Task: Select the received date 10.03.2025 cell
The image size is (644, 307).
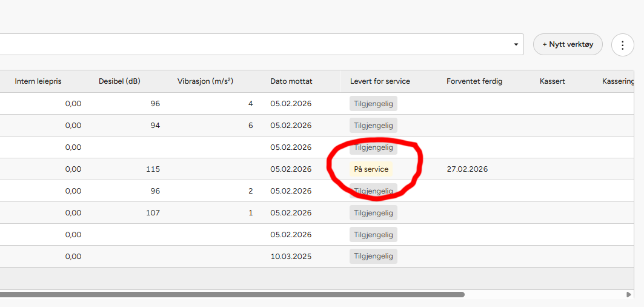Action: (291, 257)
